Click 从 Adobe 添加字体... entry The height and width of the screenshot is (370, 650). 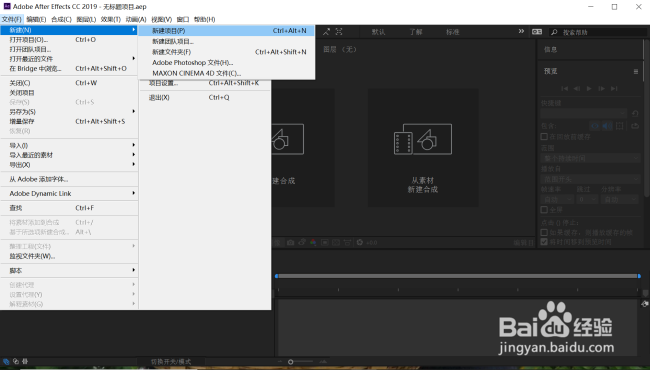tap(69, 179)
